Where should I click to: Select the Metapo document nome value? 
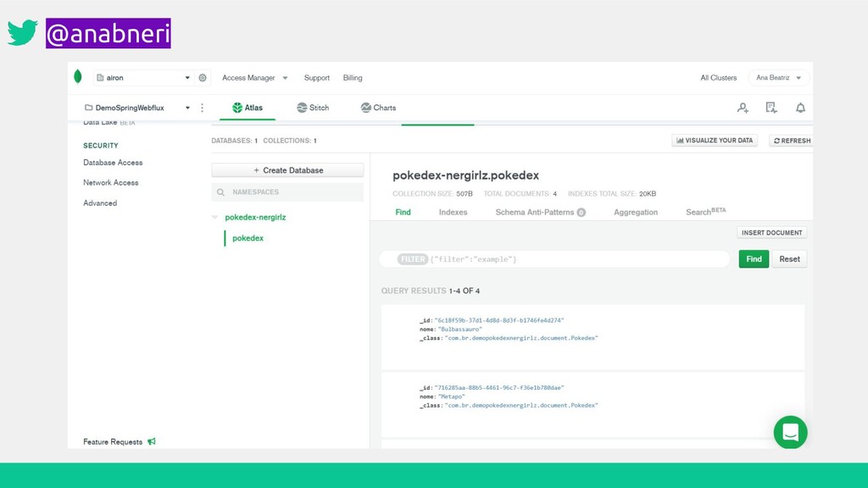coord(452,396)
